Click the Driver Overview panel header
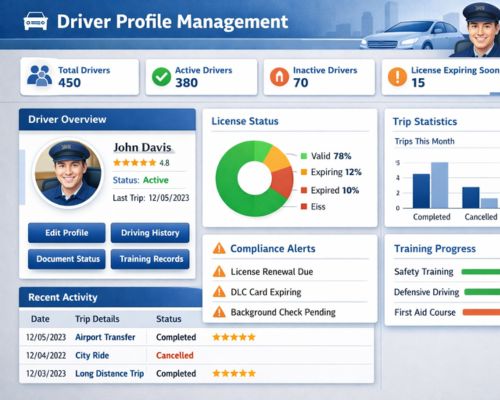The height and width of the screenshot is (400, 500). tap(107, 119)
